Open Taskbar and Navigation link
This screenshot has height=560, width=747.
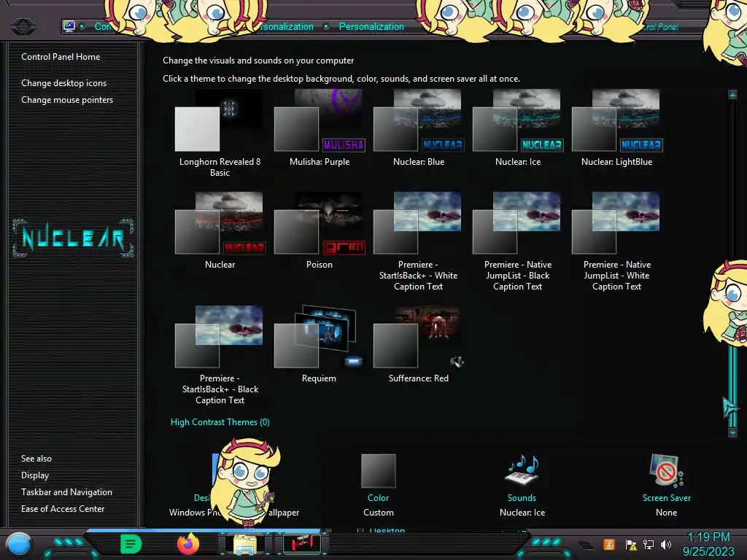click(x=66, y=492)
